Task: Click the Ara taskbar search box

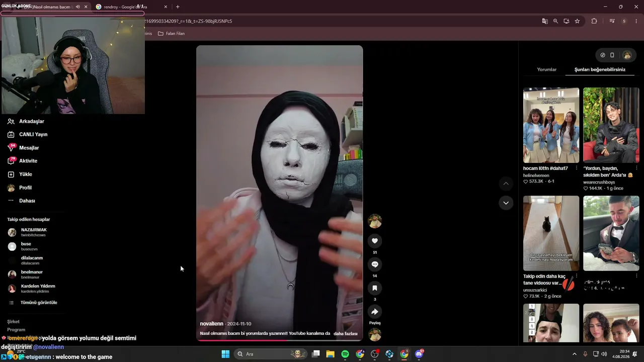Action: click(x=271, y=354)
